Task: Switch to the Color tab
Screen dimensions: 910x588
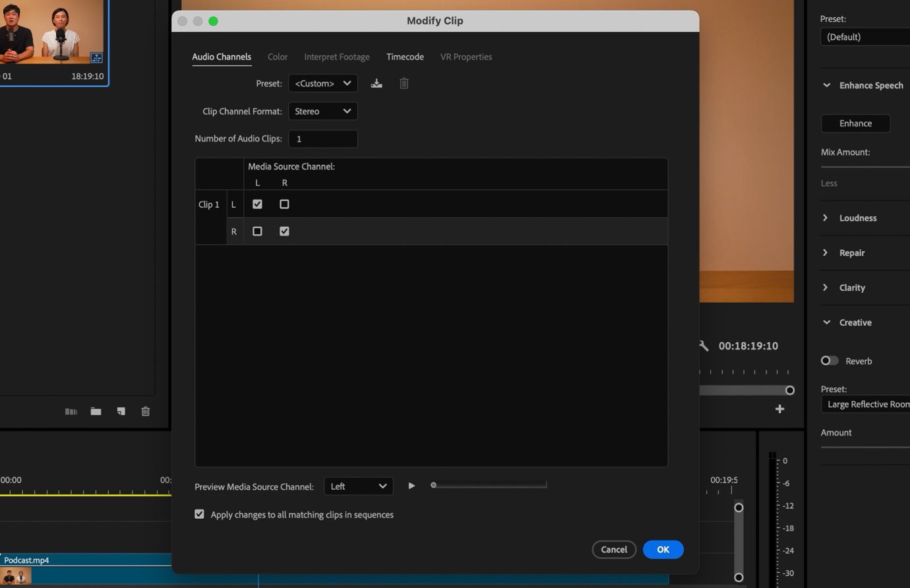Action: pos(278,57)
